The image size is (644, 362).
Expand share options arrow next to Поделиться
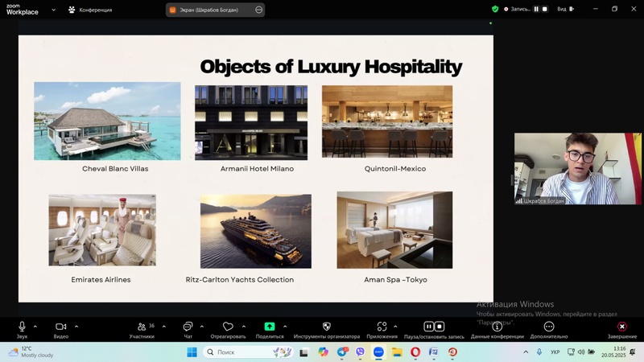(285, 327)
